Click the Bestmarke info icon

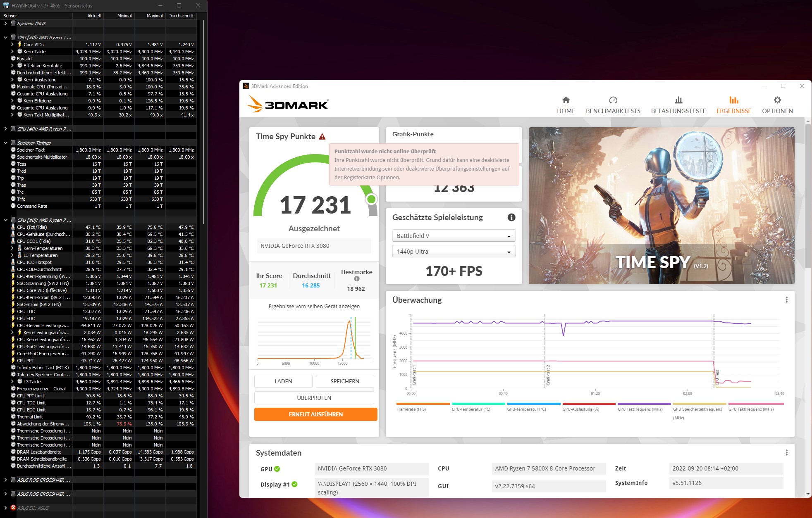(x=357, y=279)
